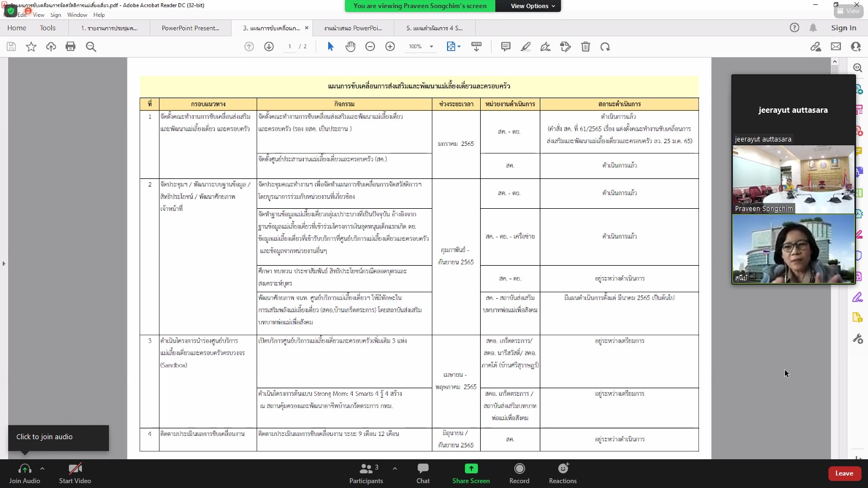Select the Highlight text tool
This screenshot has width=868, height=488.
pos(526,47)
